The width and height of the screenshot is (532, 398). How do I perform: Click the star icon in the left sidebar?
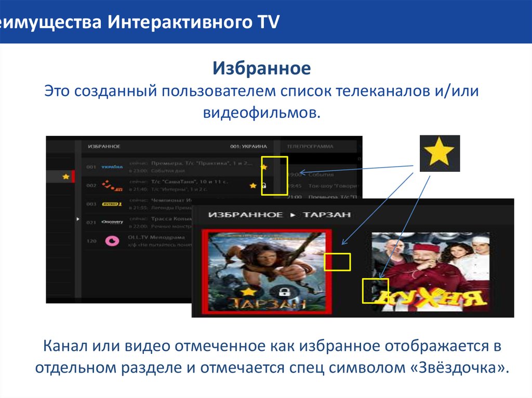coord(66,176)
